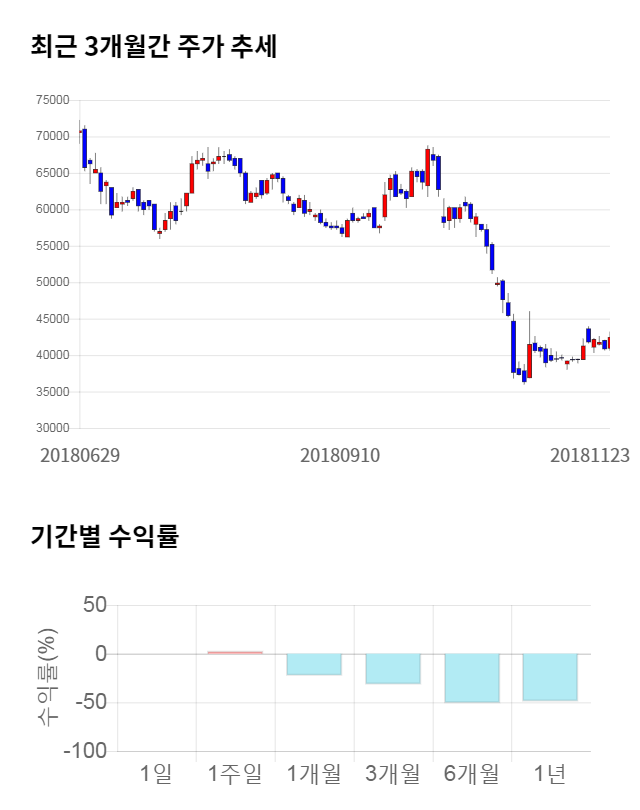Select the 1주일 period label
640x810 pixels.
point(235,773)
